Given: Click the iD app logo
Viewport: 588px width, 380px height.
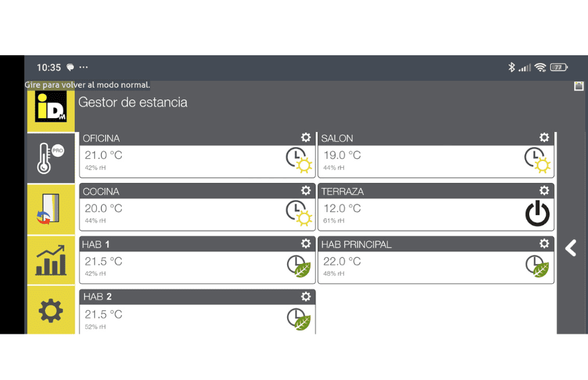Looking at the screenshot, I should tap(51, 106).
